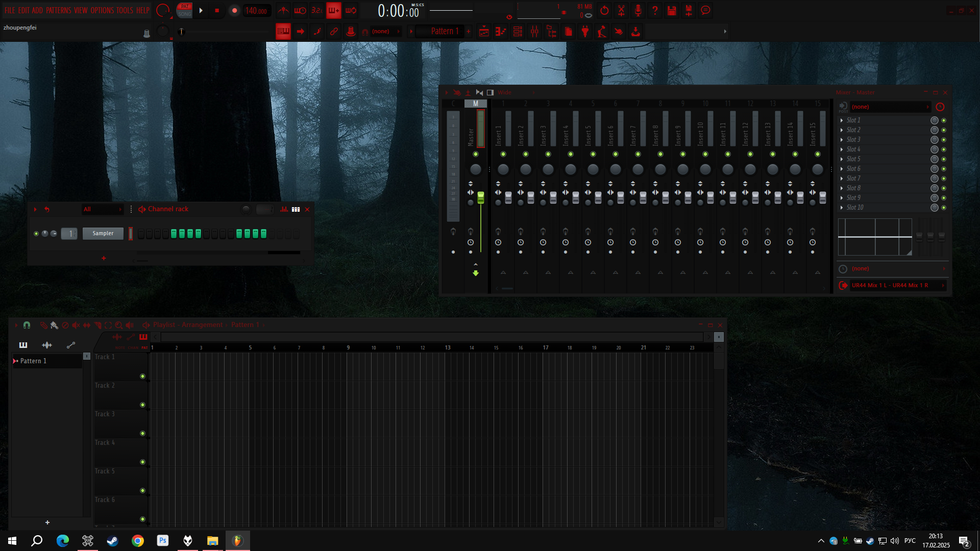Open the Mixer view icon
Screen dimensions: 980x551
[x=534, y=32]
